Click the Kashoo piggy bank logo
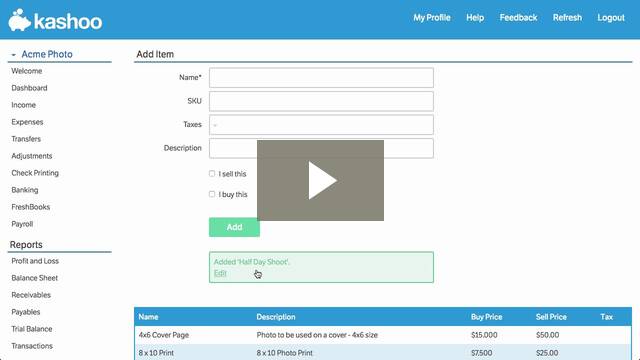 point(19,20)
